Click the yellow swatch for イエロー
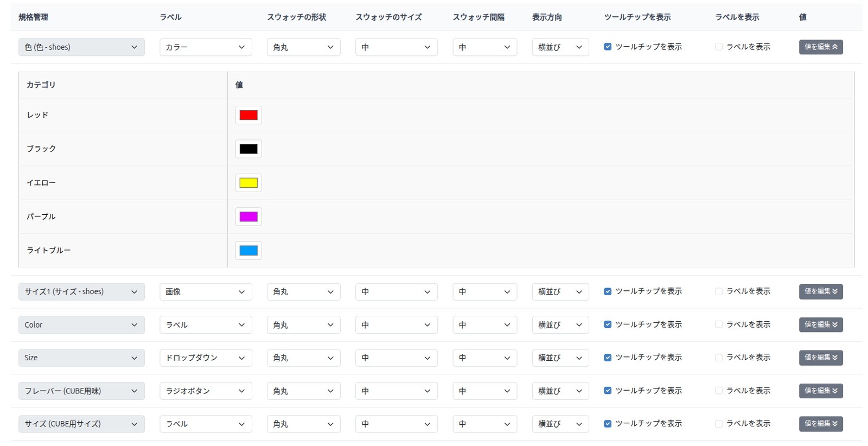The width and height of the screenshot is (868, 446). pos(248,183)
